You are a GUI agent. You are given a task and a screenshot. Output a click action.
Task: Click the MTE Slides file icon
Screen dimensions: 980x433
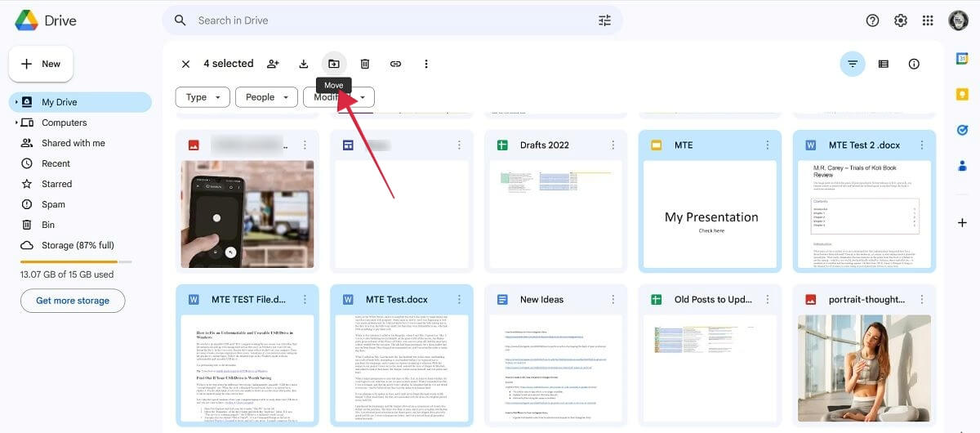657,145
